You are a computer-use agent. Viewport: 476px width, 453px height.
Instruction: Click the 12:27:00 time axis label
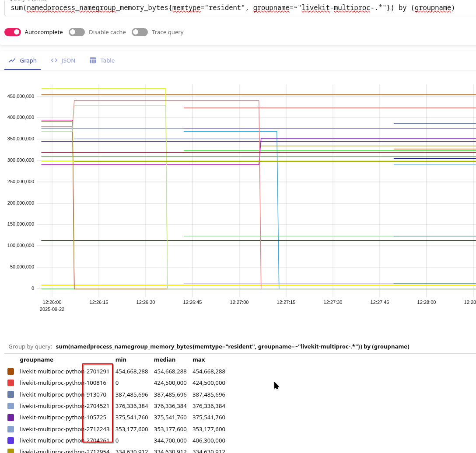point(239,302)
